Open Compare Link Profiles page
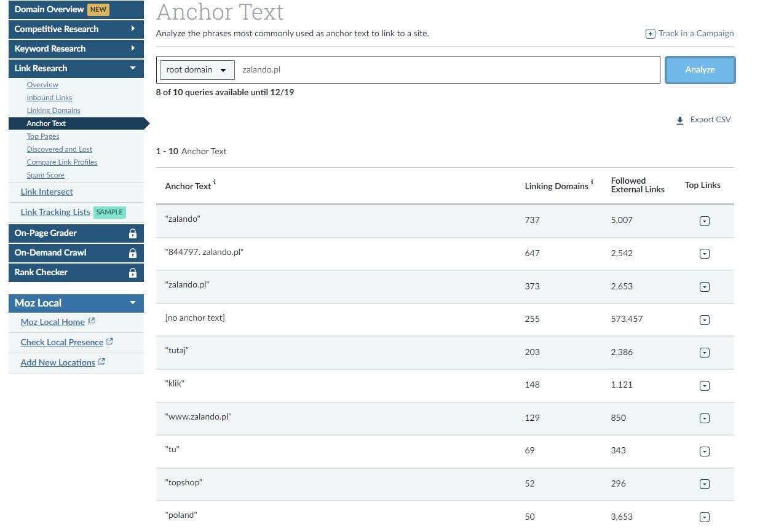Image resolution: width=768 pixels, height=532 pixels. point(62,162)
